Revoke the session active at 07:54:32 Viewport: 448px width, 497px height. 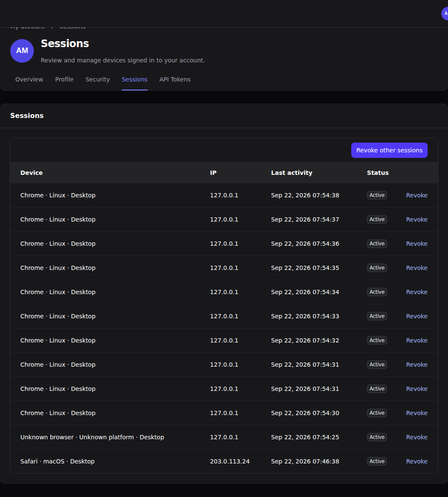click(417, 340)
